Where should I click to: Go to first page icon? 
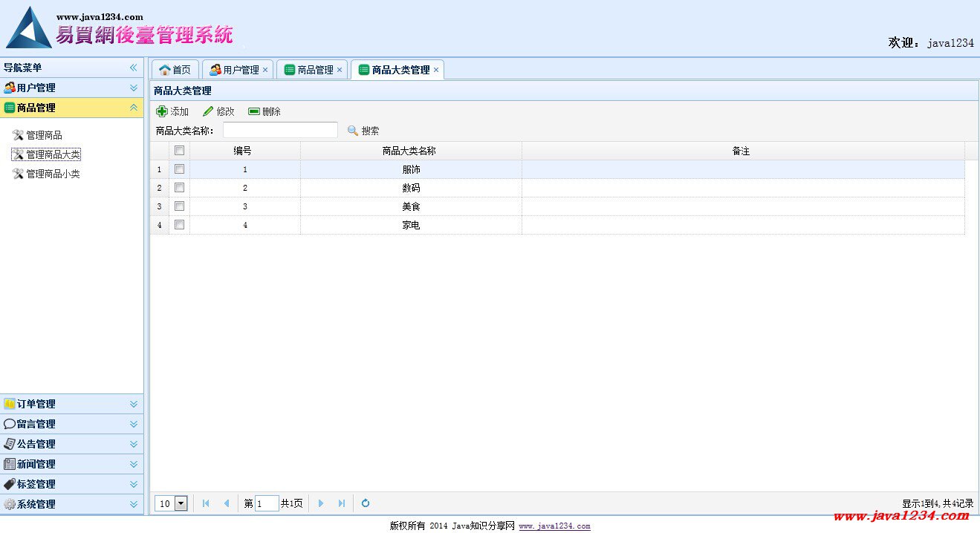click(206, 503)
